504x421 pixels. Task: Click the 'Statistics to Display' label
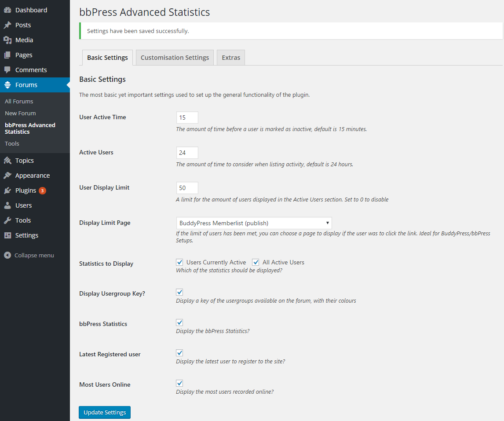pyautogui.click(x=106, y=264)
